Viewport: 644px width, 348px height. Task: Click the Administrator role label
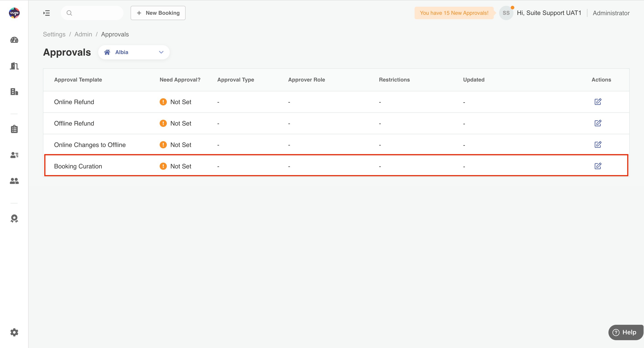(x=611, y=13)
